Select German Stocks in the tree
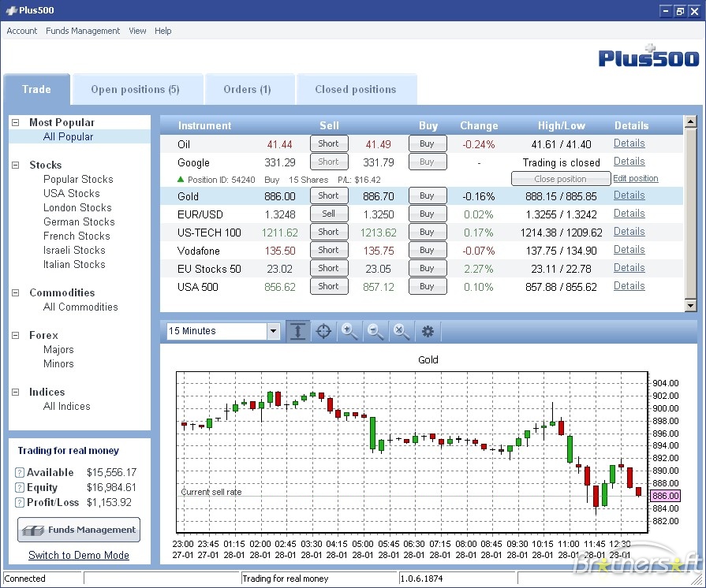The image size is (706, 588). (79, 221)
